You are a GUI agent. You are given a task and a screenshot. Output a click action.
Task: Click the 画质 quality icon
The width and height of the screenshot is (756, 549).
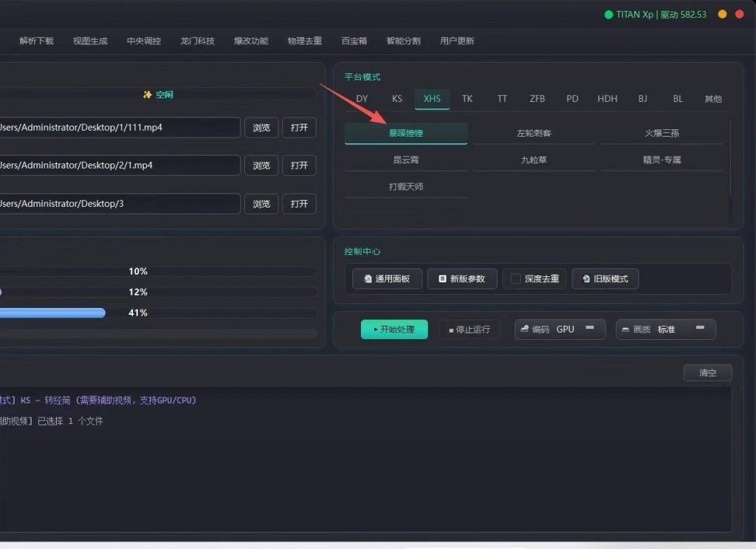point(625,330)
